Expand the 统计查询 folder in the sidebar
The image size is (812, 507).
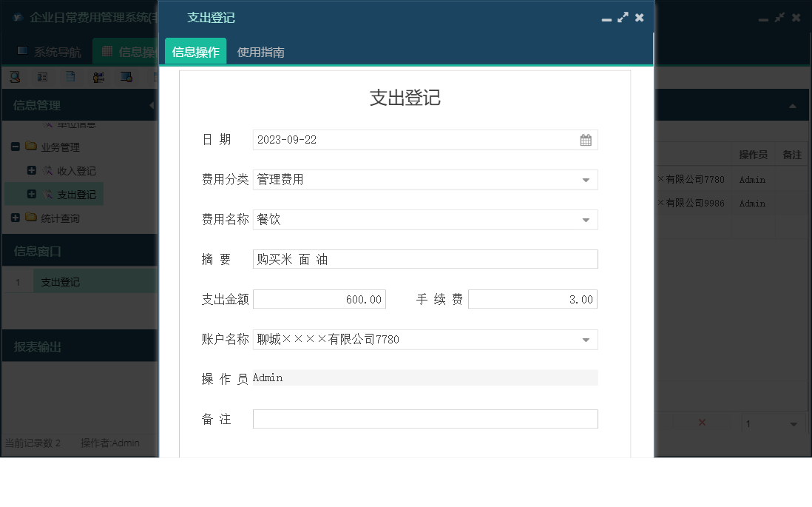click(15, 218)
